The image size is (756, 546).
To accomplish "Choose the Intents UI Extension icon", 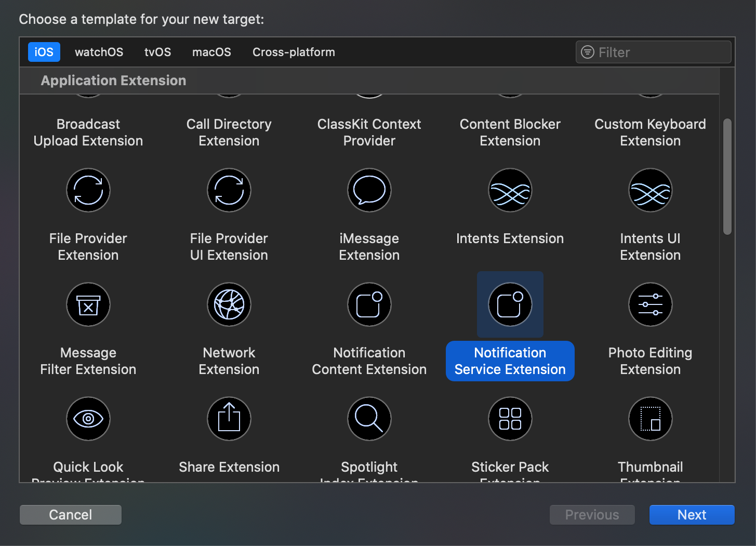I will [x=651, y=190].
